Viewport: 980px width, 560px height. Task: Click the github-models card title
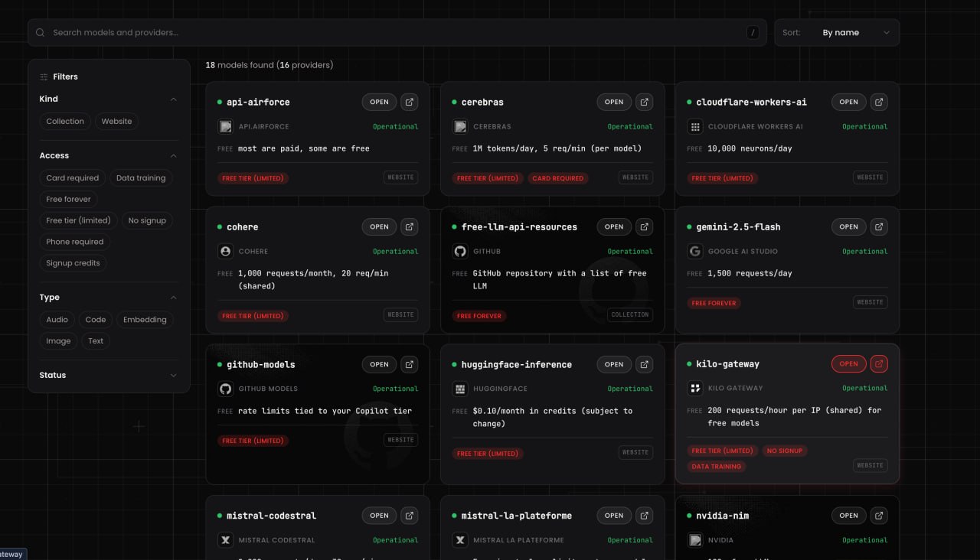(x=261, y=365)
